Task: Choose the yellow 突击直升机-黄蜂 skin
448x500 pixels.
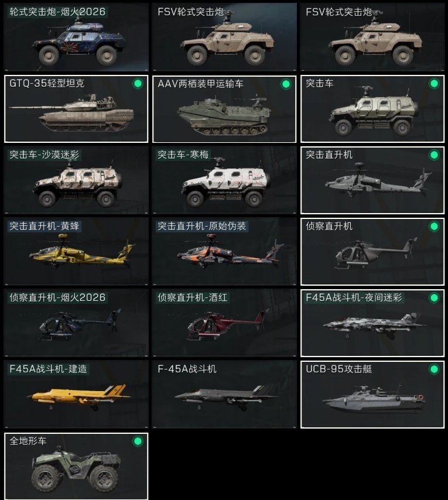Action: pos(76,252)
